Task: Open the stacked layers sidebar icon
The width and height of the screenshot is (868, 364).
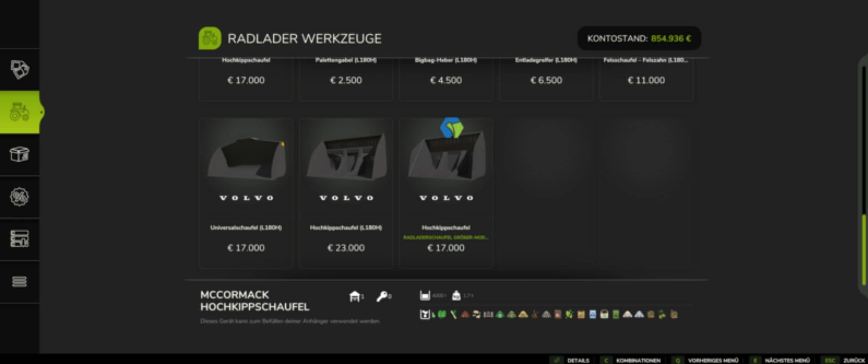Action: coord(19,281)
